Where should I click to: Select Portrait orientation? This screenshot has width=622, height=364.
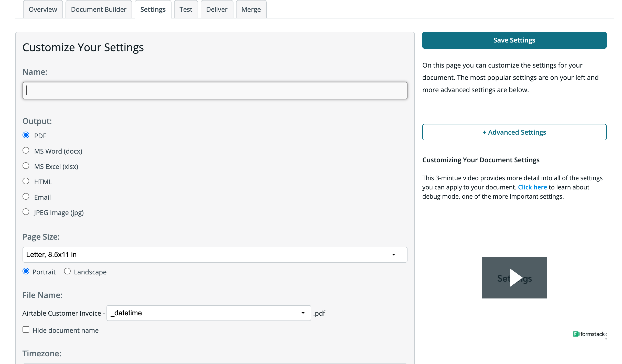coord(26,271)
